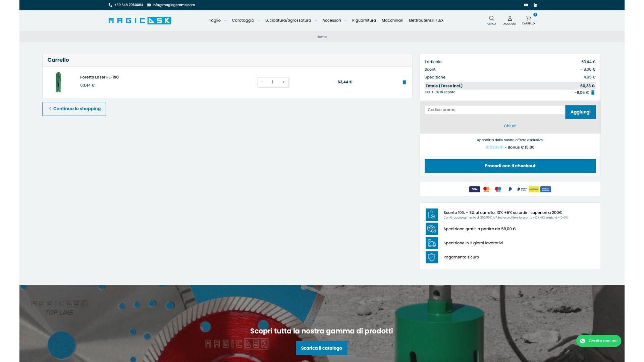Screen dimensions: 644x362
Task: Open the Carrello cart icon
Action: point(528,20)
